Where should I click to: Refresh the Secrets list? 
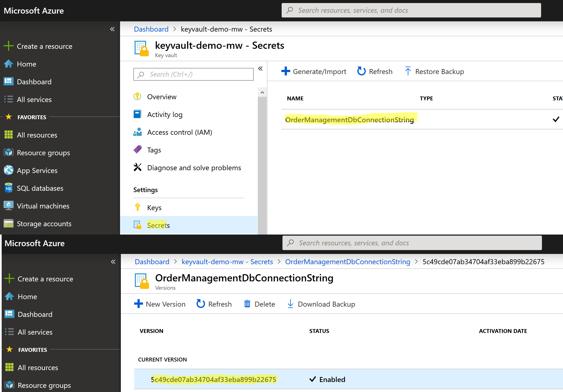pyautogui.click(x=375, y=71)
